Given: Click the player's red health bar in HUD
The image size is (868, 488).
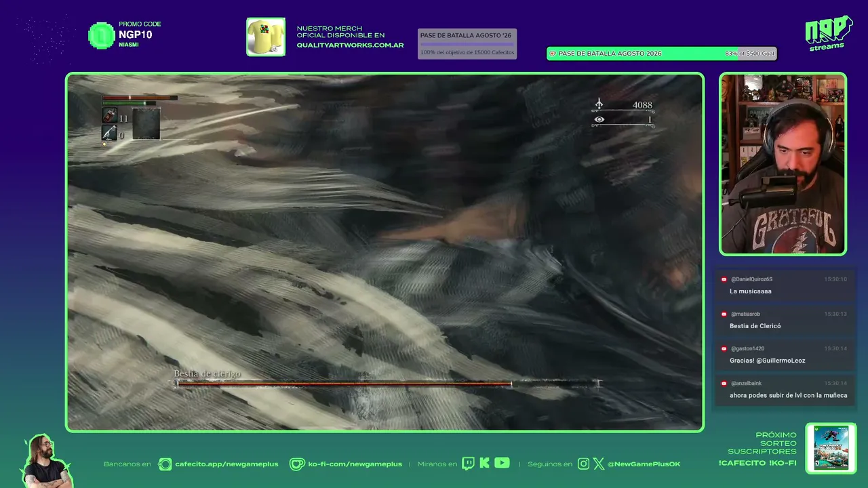Looking at the screenshot, I should point(140,98).
